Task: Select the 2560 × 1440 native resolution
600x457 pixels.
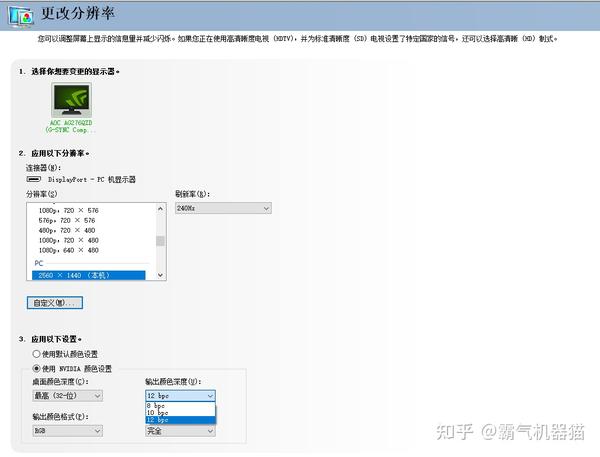Action: 88,275
